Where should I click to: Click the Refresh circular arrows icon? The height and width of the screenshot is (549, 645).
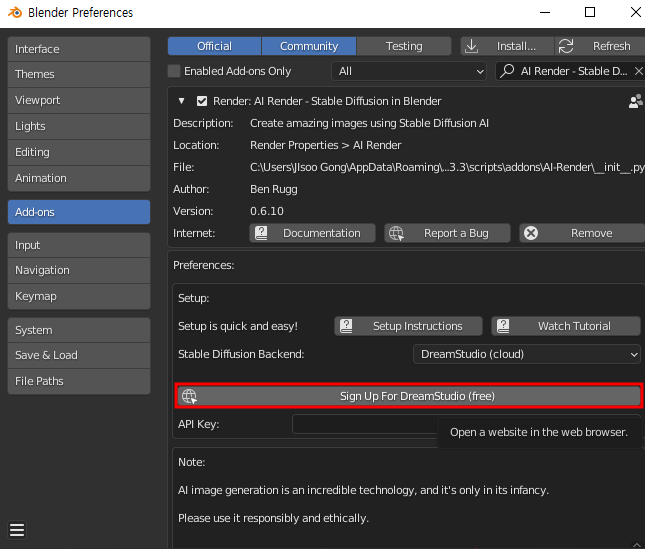pos(566,46)
